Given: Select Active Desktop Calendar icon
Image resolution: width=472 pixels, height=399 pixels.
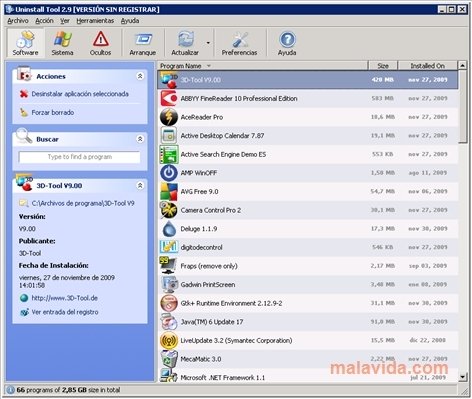Looking at the screenshot, I should (x=169, y=136).
